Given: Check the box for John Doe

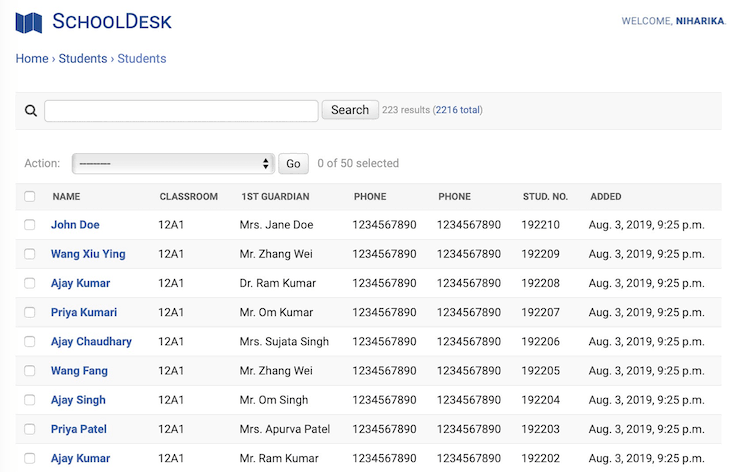Looking at the screenshot, I should click(30, 225).
